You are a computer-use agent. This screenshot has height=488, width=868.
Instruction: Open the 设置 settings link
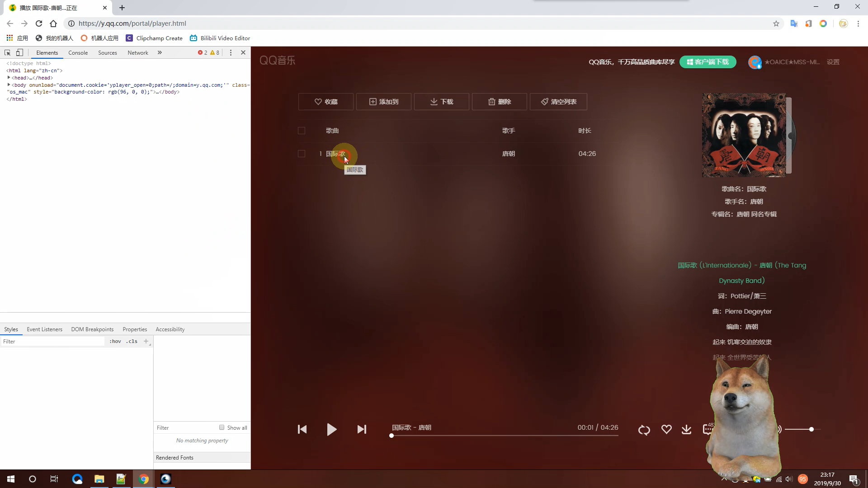(833, 62)
